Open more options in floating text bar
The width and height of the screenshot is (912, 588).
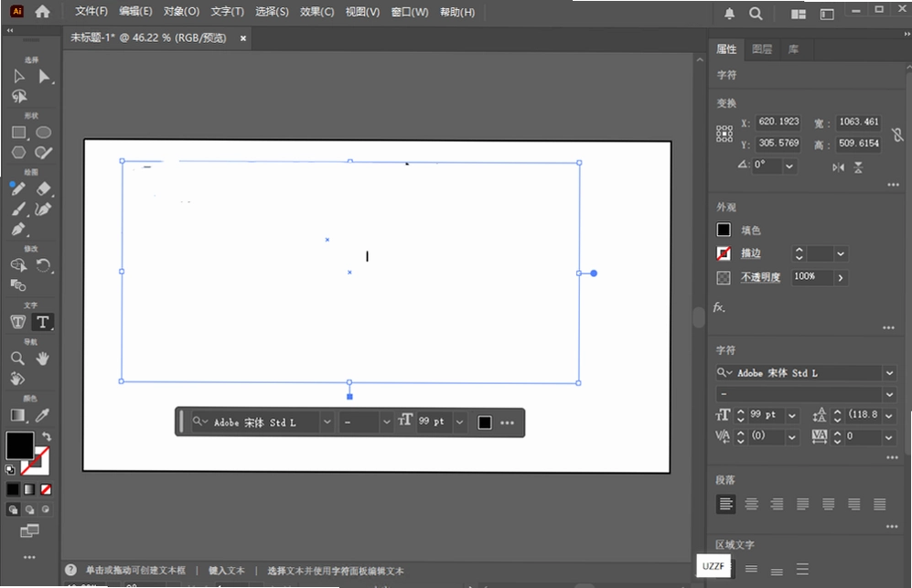[x=507, y=422]
